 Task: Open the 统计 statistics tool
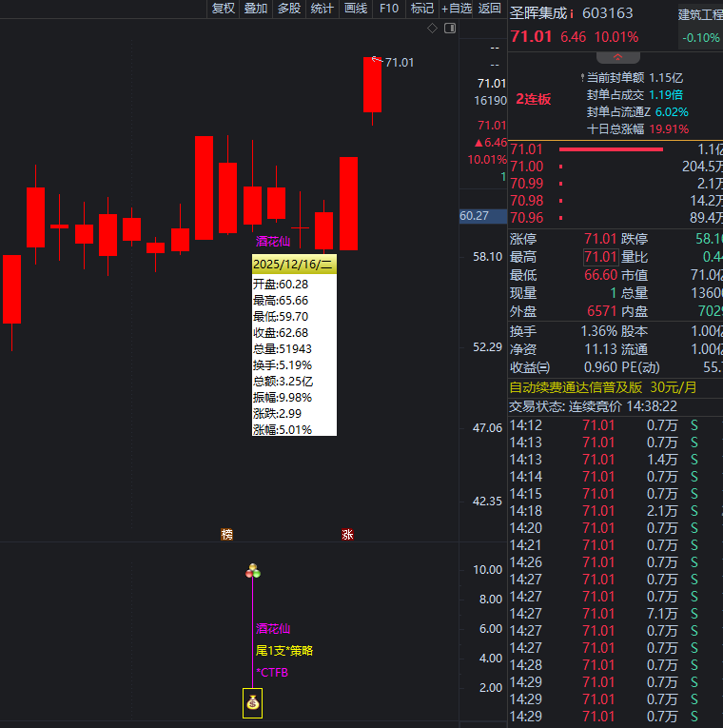(x=322, y=9)
